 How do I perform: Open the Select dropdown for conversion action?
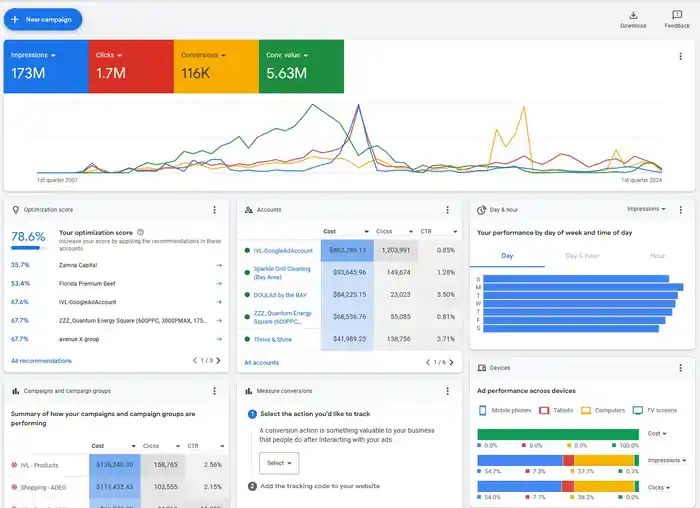[x=279, y=463]
